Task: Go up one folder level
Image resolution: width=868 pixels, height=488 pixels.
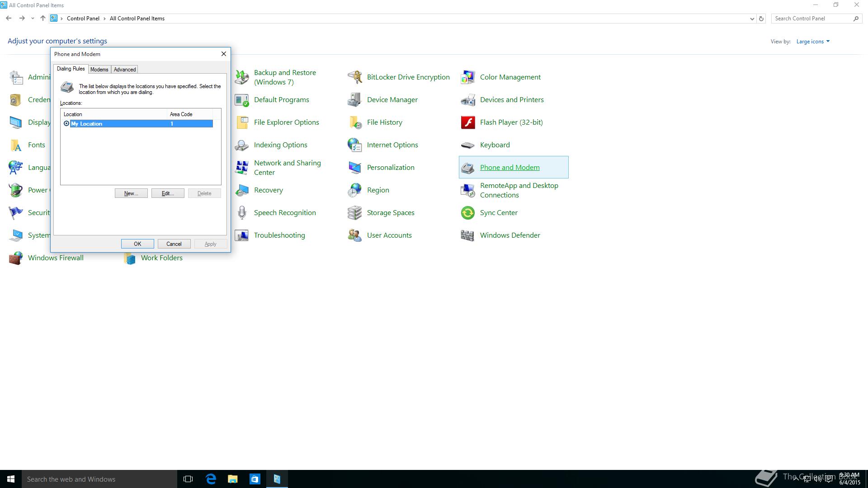Action: [x=43, y=19]
